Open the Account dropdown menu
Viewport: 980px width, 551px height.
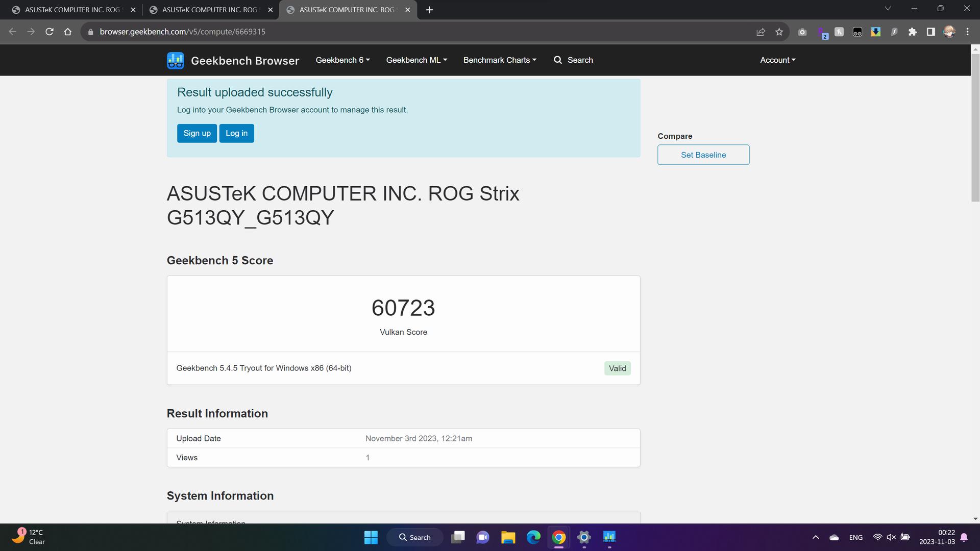click(x=777, y=60)
